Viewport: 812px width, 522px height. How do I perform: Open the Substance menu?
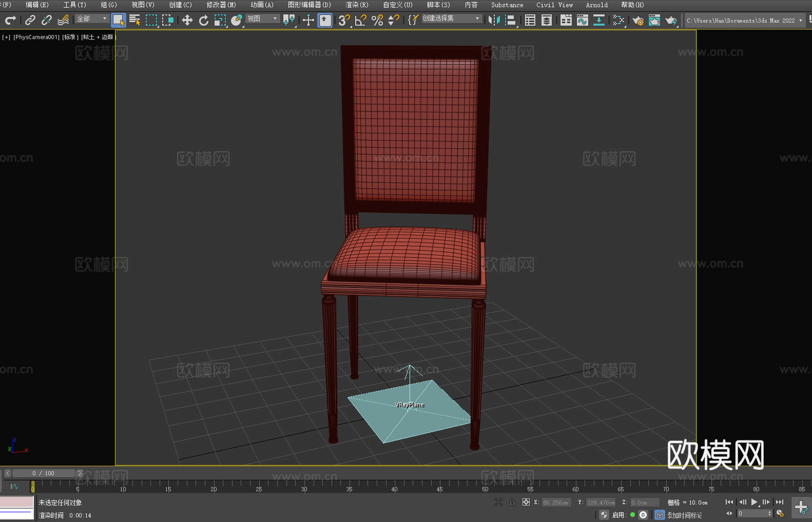pos(507,5)
